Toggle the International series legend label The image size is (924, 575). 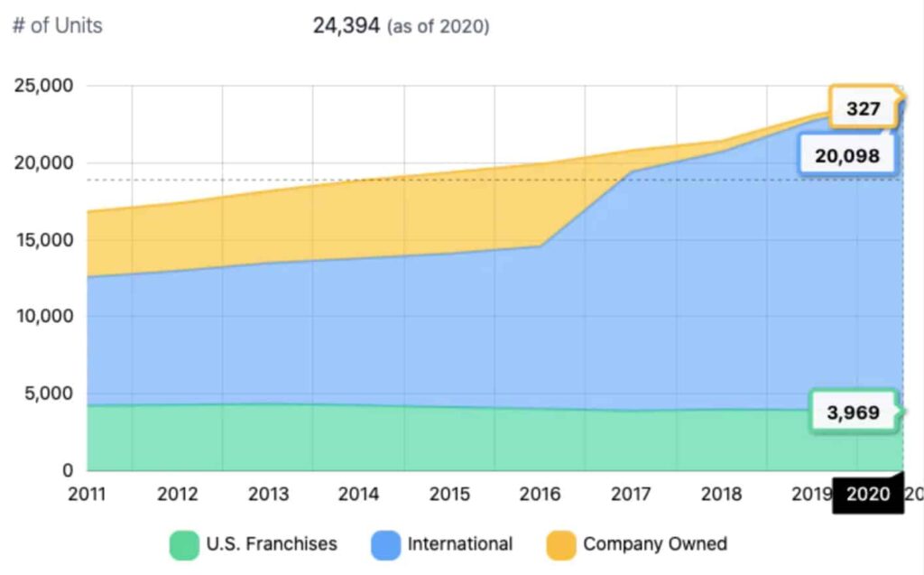[459, 544]
